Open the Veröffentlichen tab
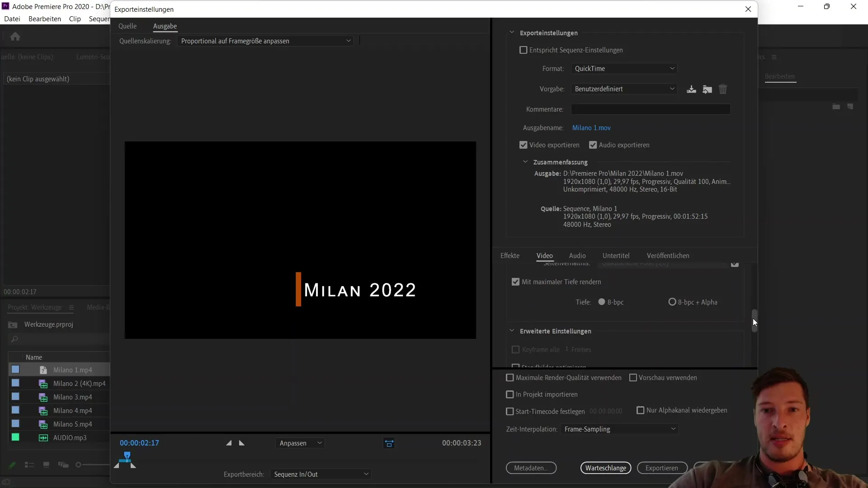Image resolution: width=868 pixels, height=488 pixels. [668, 256]
